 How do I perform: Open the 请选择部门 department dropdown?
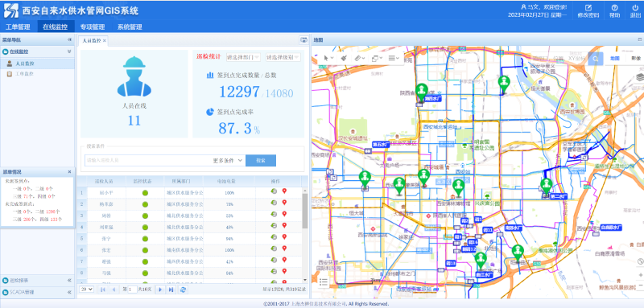coord(243,57)
